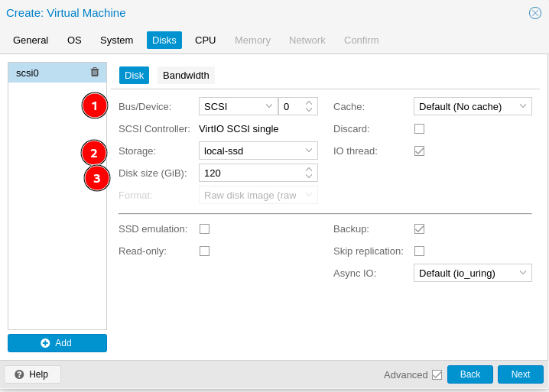Click the red annotation marker 3
Screen dimensions: 549x392
[97, 178]
